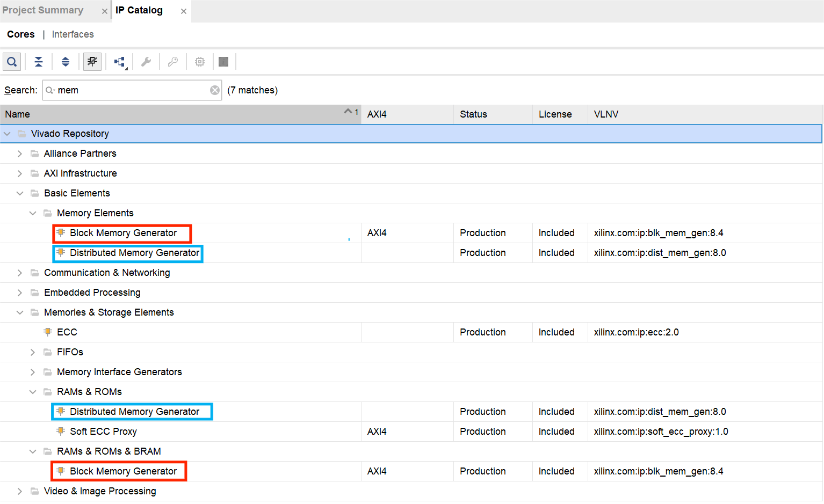Viewport: 824px width, 504px height.
Task: Toggle the hide incompatible IP filter
Action: pos(92,62)
